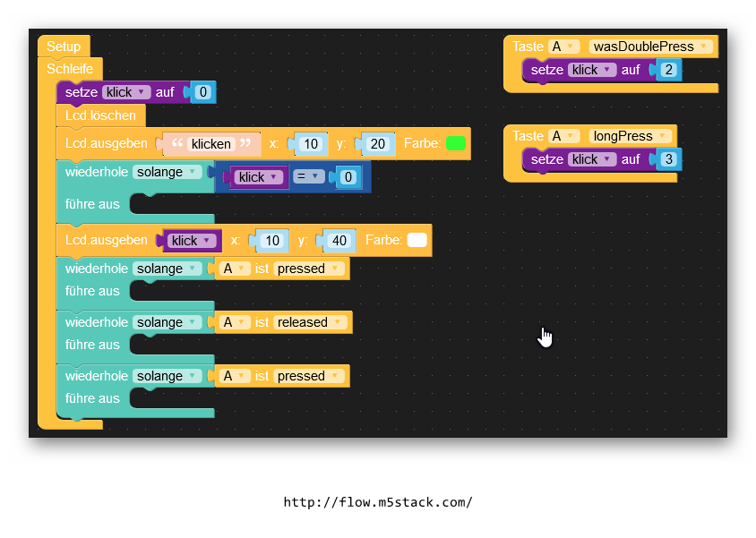
Task: Click the white Farbe color swatch
Action: [417, 240]
